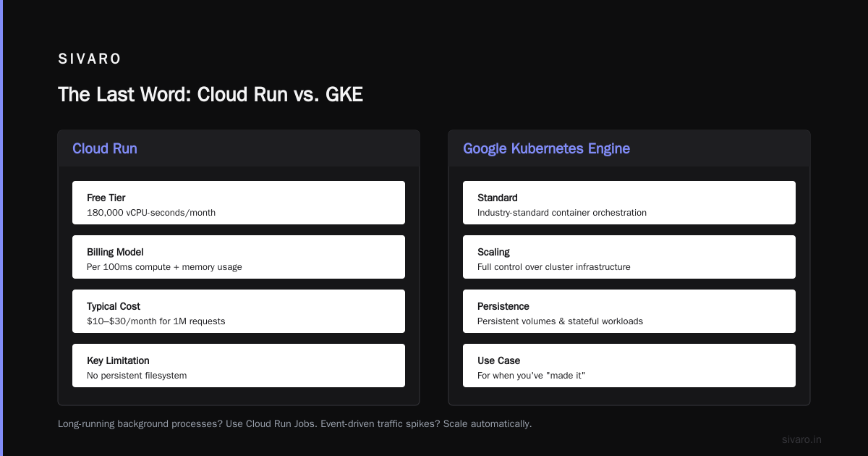Click '180,000 vCPU-seconds/month' text

(x=151, y=213)
